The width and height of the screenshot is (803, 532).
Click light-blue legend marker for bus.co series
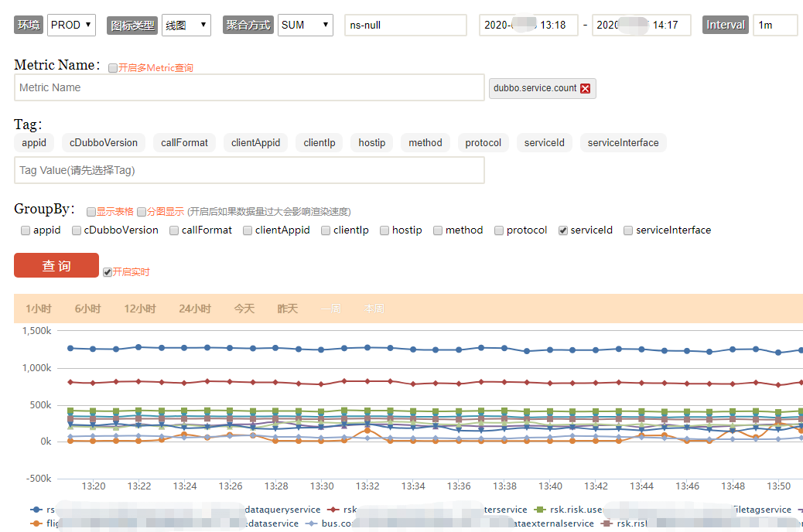311,523
